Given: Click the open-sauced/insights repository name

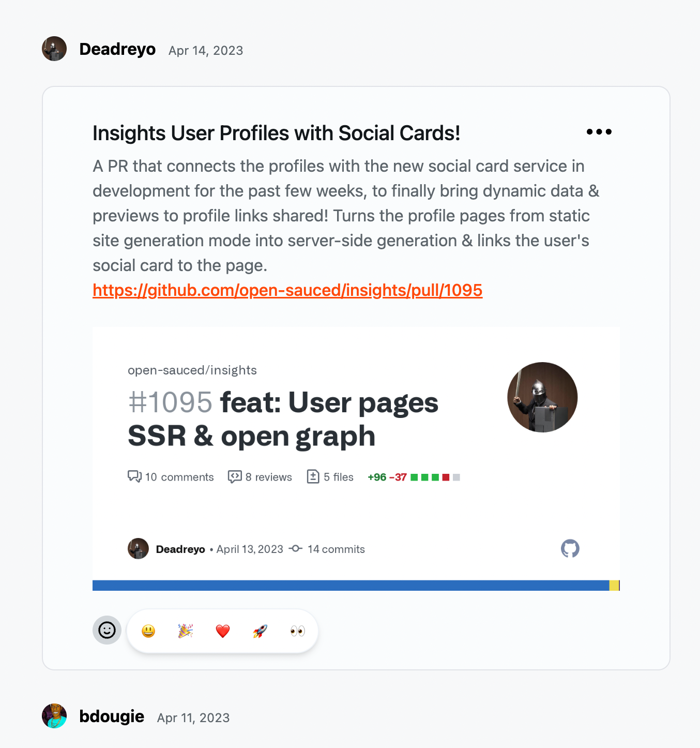Looking at the screenshot, I should (x=192, y=370).
